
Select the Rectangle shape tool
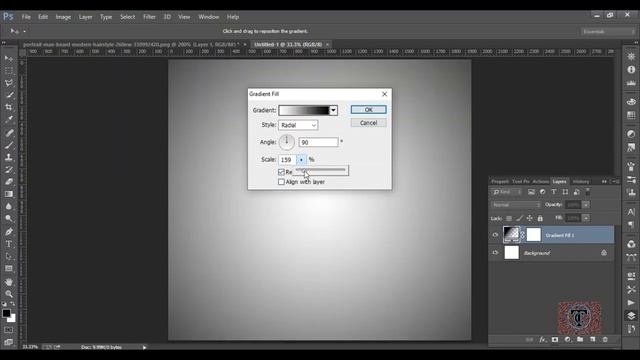pyautogui.click(x=9, y=269)
